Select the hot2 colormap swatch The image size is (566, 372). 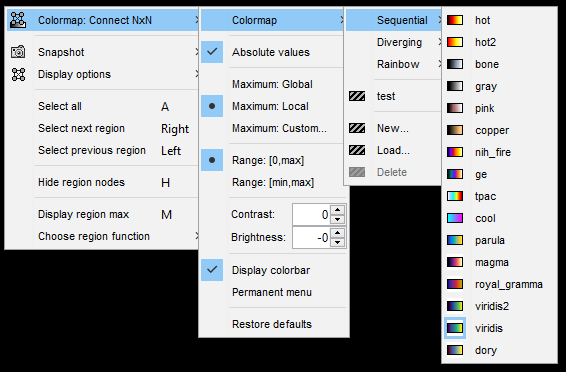coord(455,42)
